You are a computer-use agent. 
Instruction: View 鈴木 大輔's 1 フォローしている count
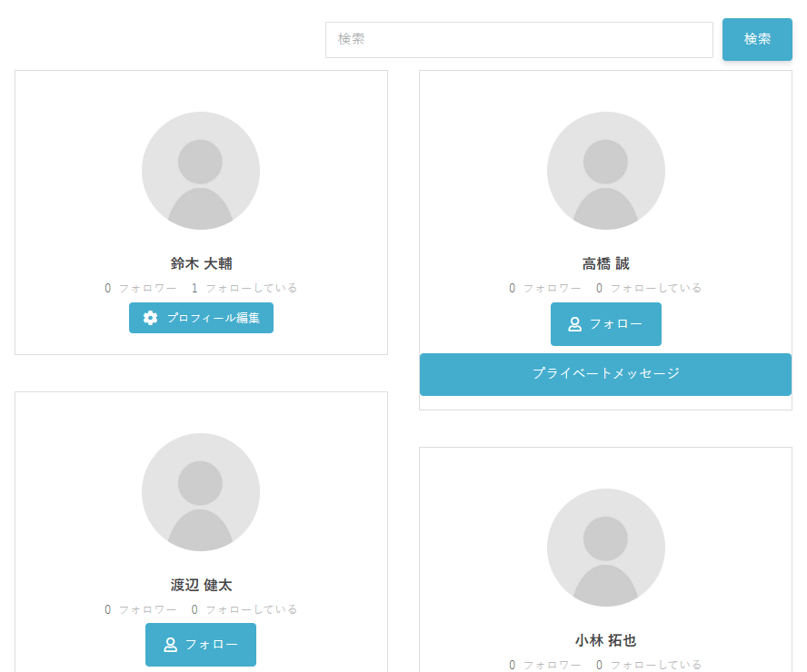[244, 288]
